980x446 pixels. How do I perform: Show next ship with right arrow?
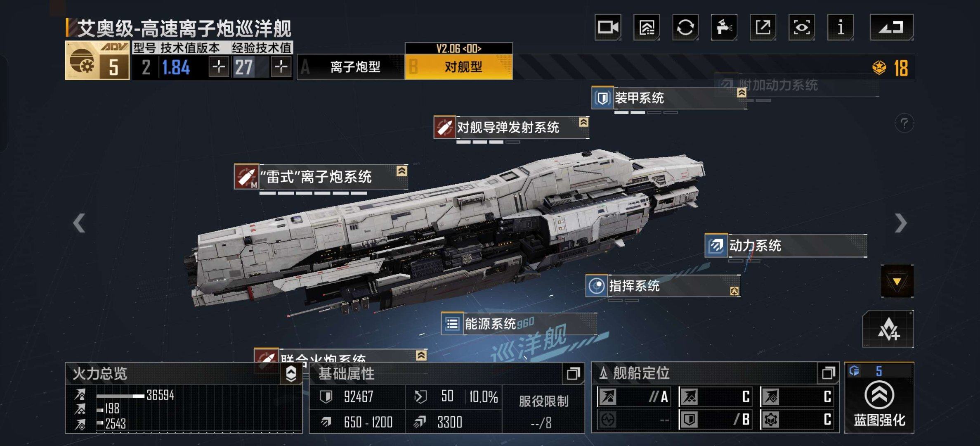coord(901,223)
